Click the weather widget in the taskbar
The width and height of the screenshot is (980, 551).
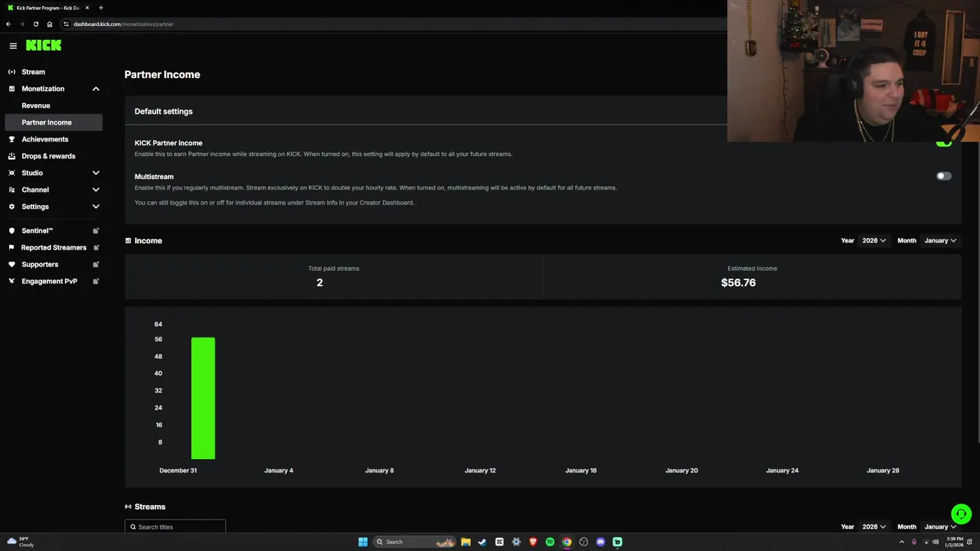coord(21,542)
